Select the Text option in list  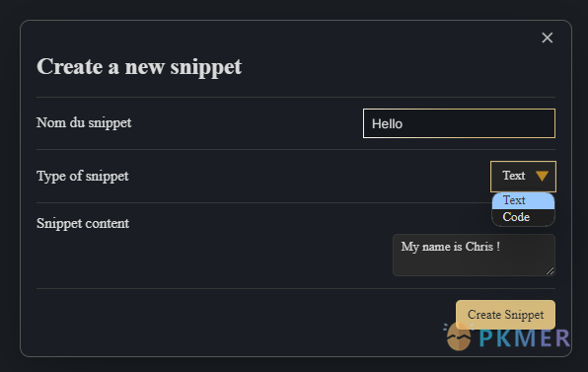(x=523, y=200)
